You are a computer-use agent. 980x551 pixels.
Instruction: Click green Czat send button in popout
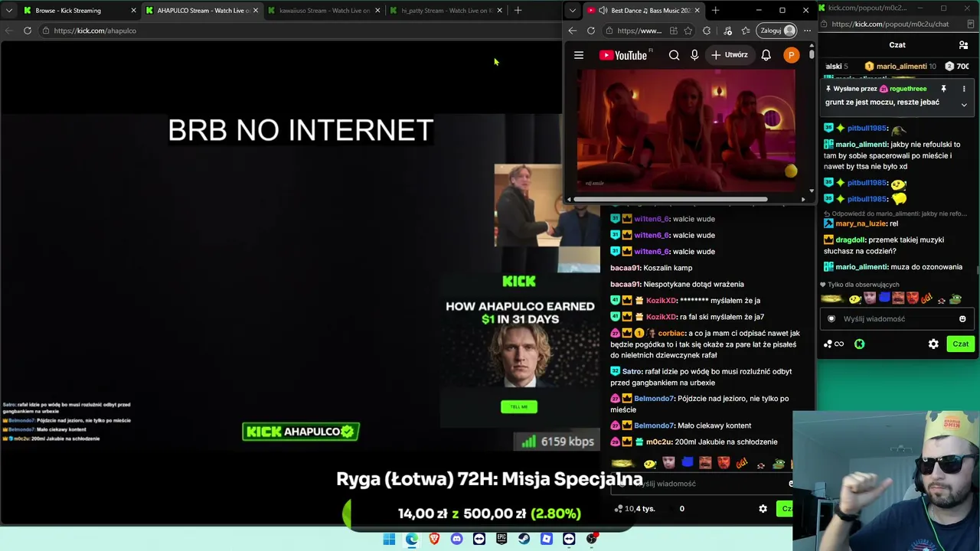[x=961, y=344]
